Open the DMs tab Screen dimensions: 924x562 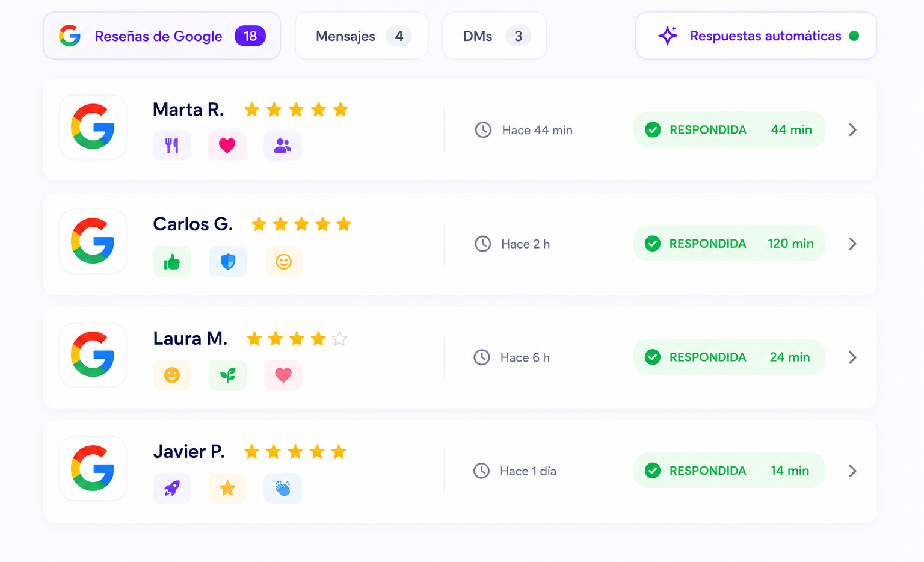coord(494,36)
